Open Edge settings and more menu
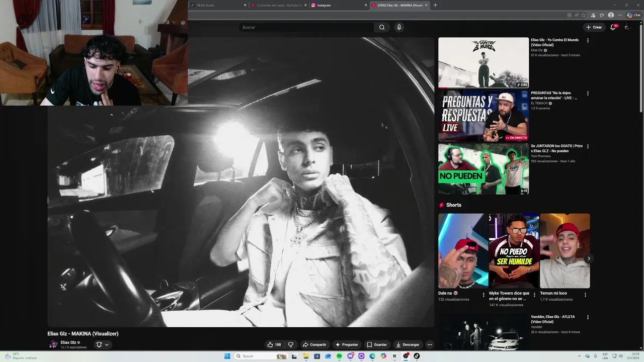The height and width of the screenshot is (362, 644). [620, 15]
